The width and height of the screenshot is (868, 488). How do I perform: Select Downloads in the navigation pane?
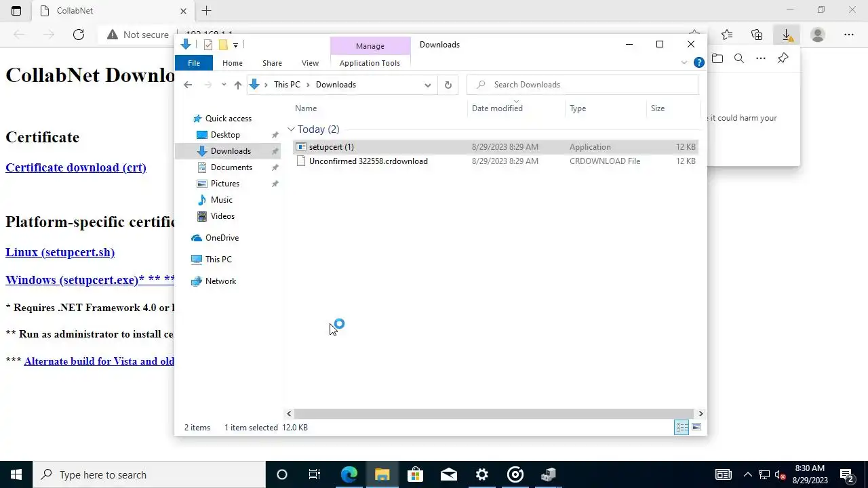click(x=231, y=151)
